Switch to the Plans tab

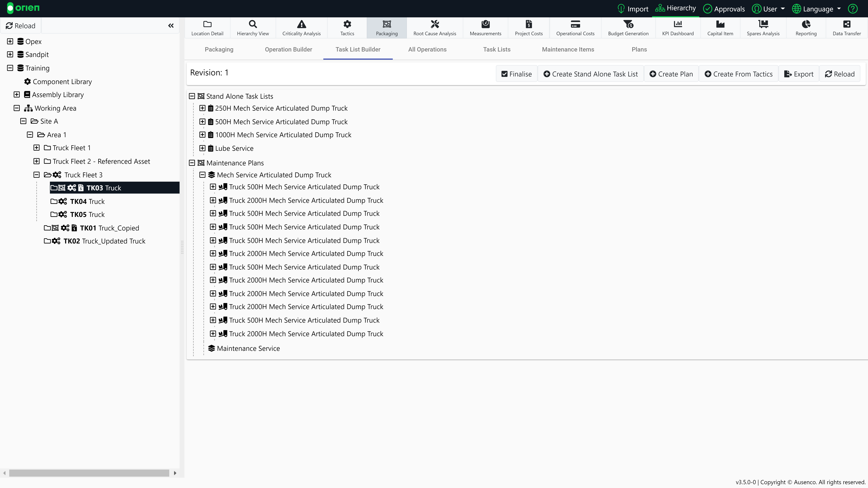coord(639,49)
